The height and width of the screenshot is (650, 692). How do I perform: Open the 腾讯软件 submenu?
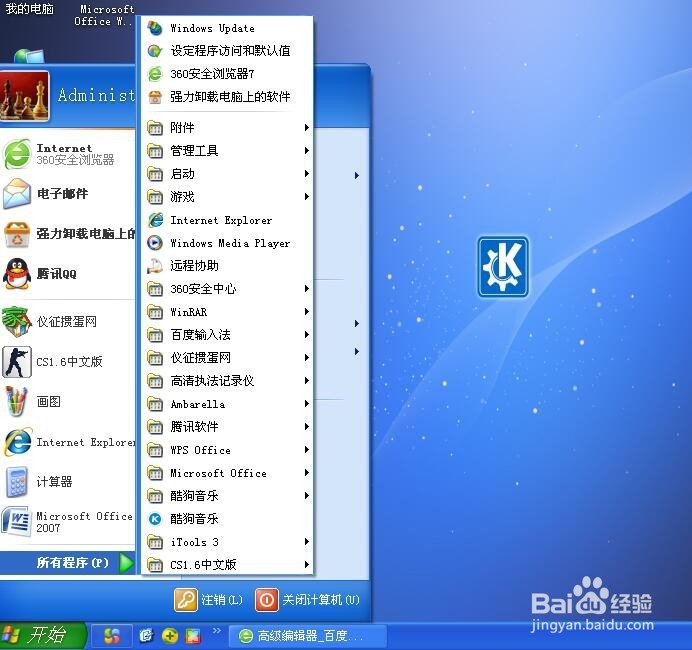(x=227, y=426)
